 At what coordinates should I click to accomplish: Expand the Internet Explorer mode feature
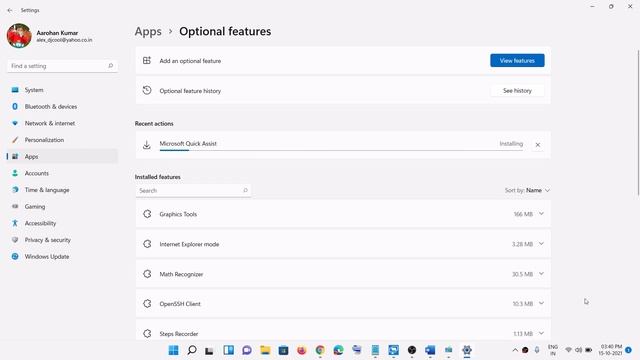click(x=541, y=244)
